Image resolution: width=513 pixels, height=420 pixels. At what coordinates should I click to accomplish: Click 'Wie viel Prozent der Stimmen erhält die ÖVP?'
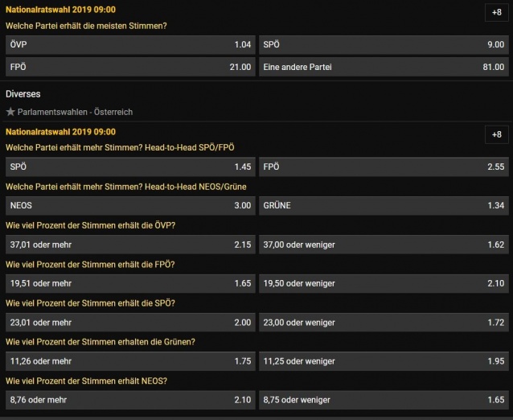coord(90,225)
